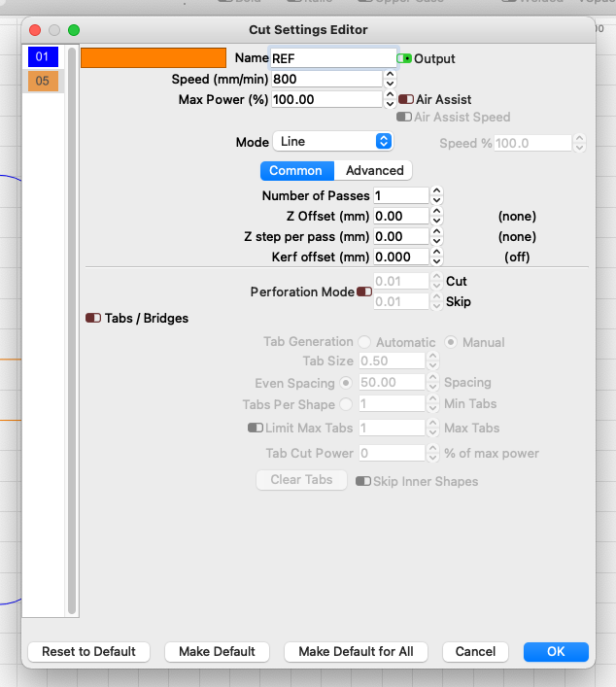Click the even Spacing value field
Image resolution: width=616 pixels, height=687 pixels.
click(393, 382)
